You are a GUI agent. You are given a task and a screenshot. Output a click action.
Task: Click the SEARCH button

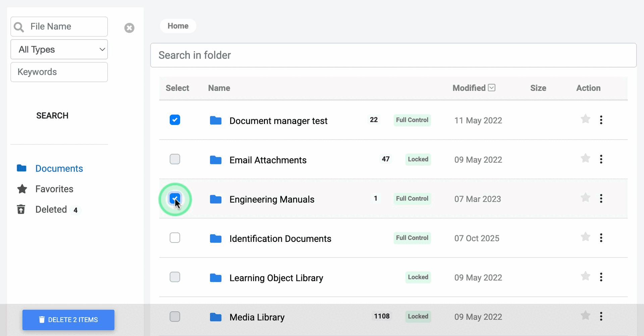point(52,116)
